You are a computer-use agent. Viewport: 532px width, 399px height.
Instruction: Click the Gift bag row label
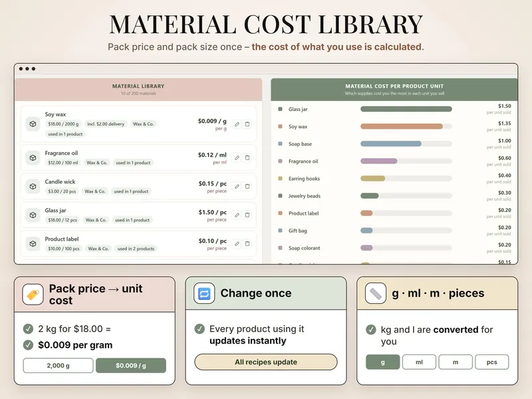pyautogui.click(x=297, y=231)
